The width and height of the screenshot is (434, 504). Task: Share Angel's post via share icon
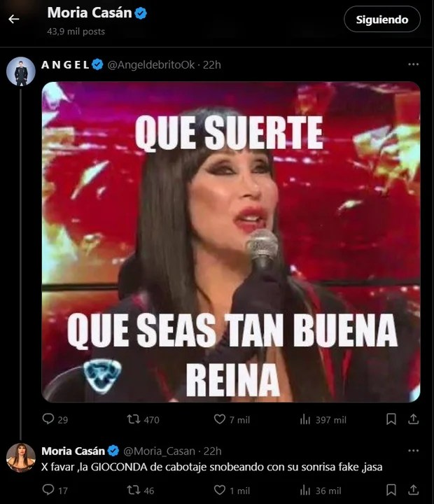coord(414,419)
